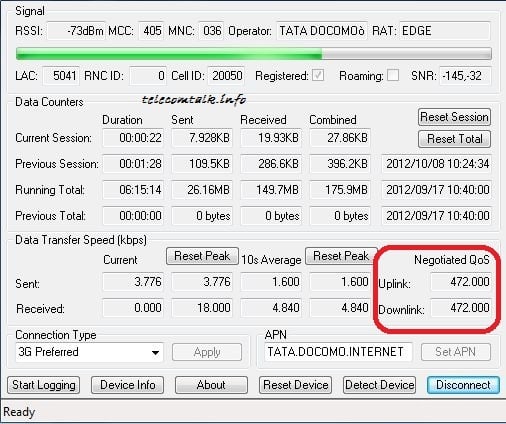Screen dimensions: 506x424
Task: Click Running Total combined 175.9MB
Action: [x=340, y=190]
